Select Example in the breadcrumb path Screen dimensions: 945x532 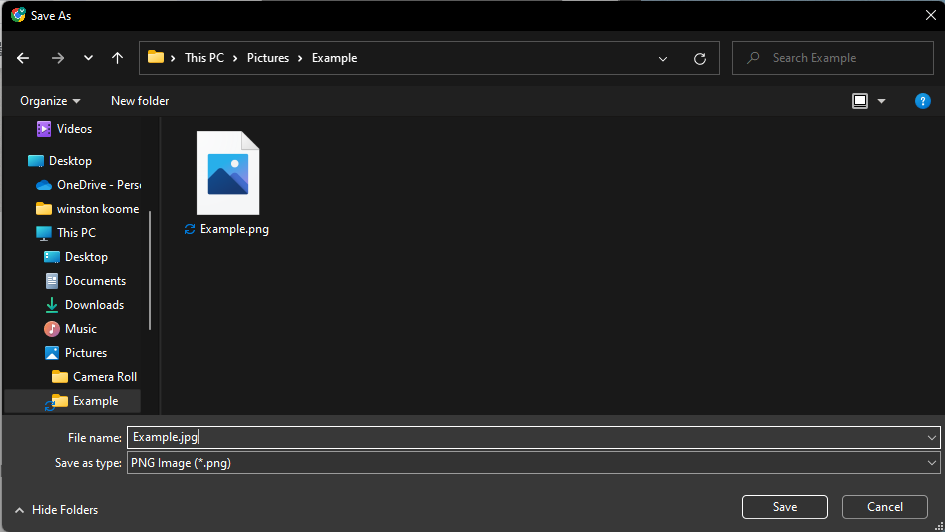click(334, 58)
